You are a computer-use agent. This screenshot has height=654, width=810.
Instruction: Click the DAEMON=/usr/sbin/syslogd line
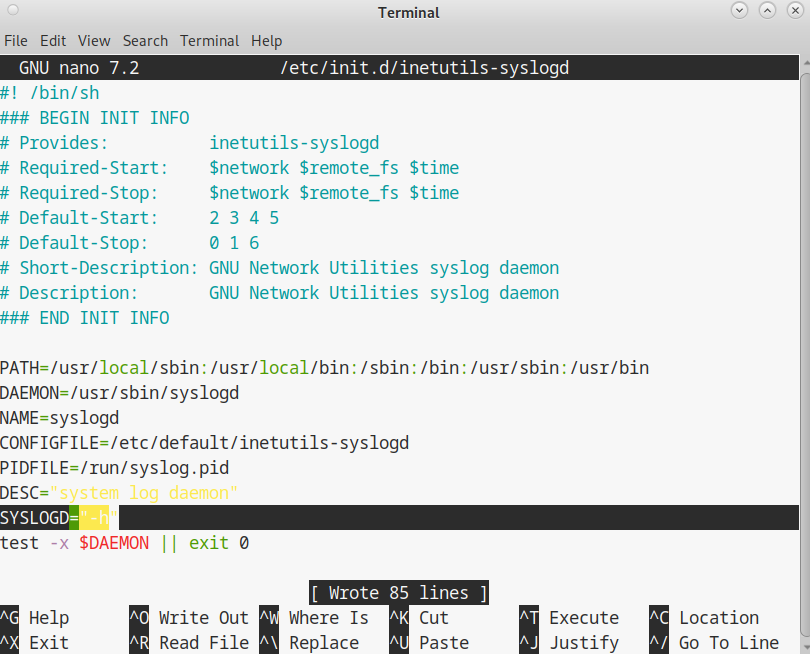pyautogui.click(x=119, y=393)
